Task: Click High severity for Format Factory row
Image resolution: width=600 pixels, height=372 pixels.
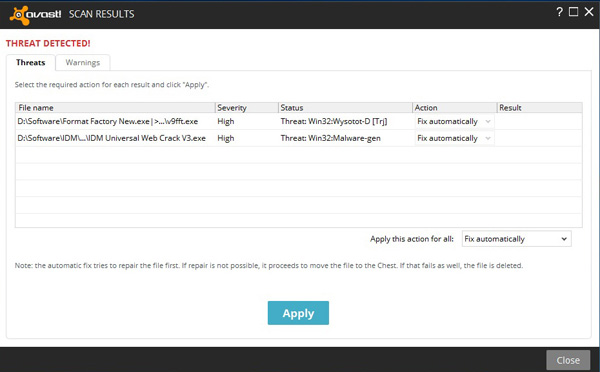Action: click(x=226, y=122)
